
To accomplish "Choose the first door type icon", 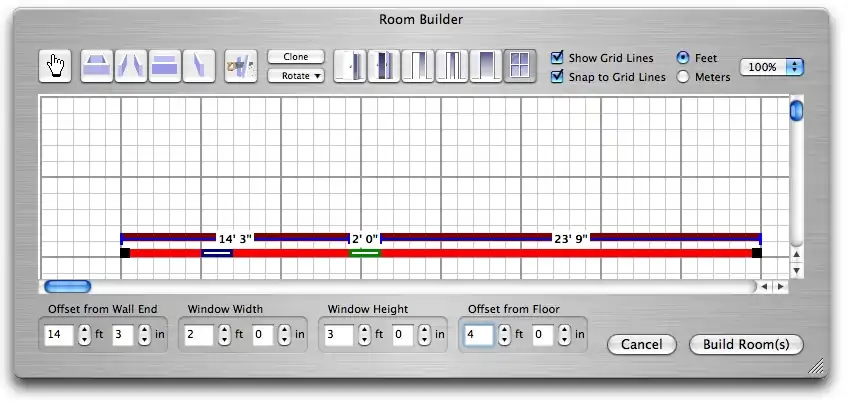I will pos(349,67).
